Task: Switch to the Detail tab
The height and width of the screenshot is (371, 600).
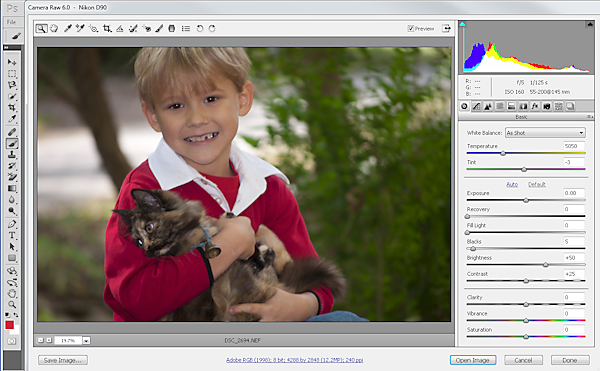Action: pos(488,106)
